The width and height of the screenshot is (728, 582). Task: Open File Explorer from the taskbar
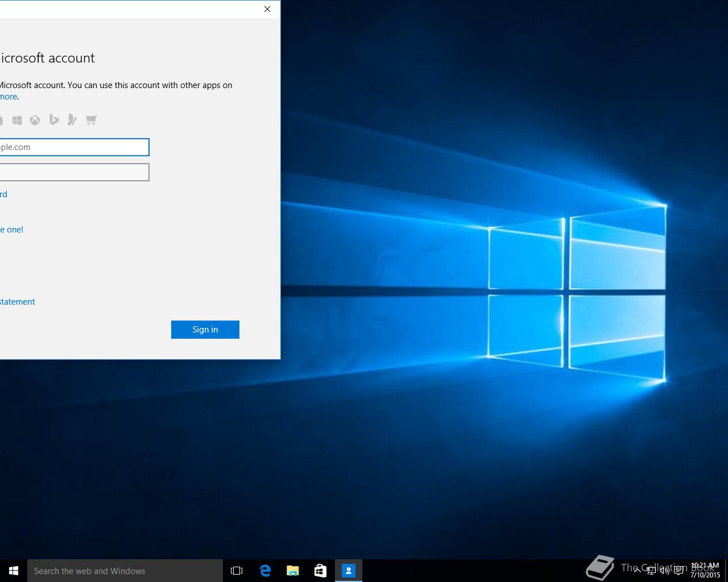[x=293, y=571]
